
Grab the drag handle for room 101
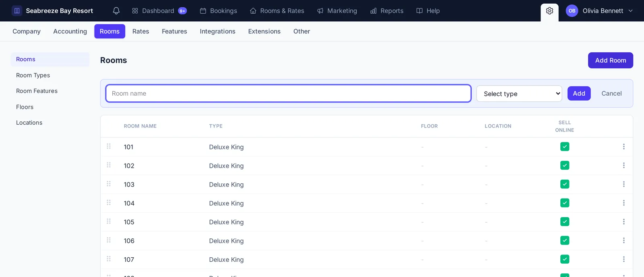tap(109, 146)
